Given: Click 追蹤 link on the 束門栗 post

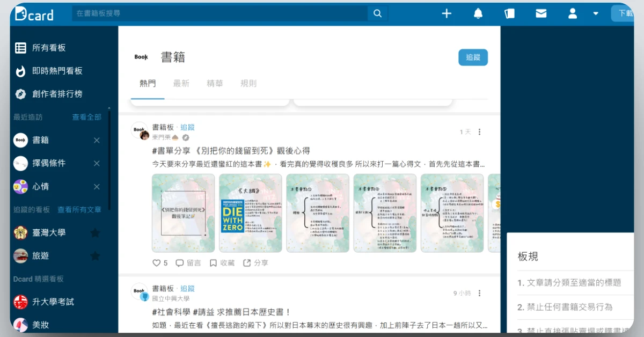Looking at the screenshot, I should tap(187, 127).
